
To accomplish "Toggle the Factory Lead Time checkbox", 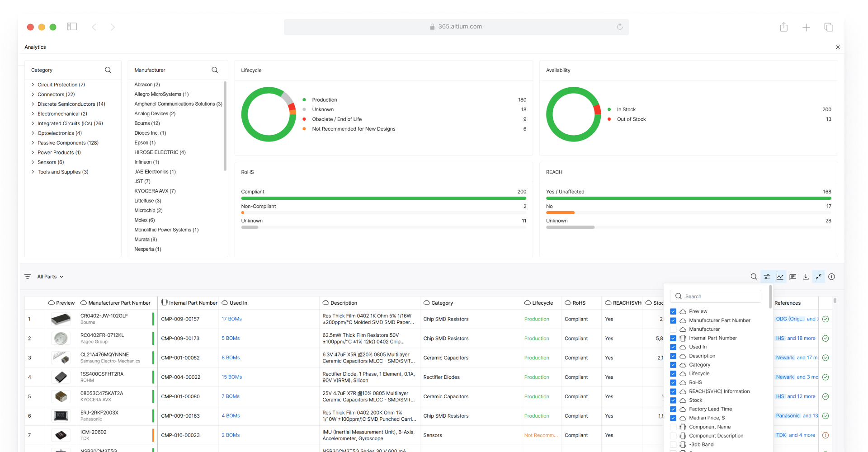I will pos(673,409).
